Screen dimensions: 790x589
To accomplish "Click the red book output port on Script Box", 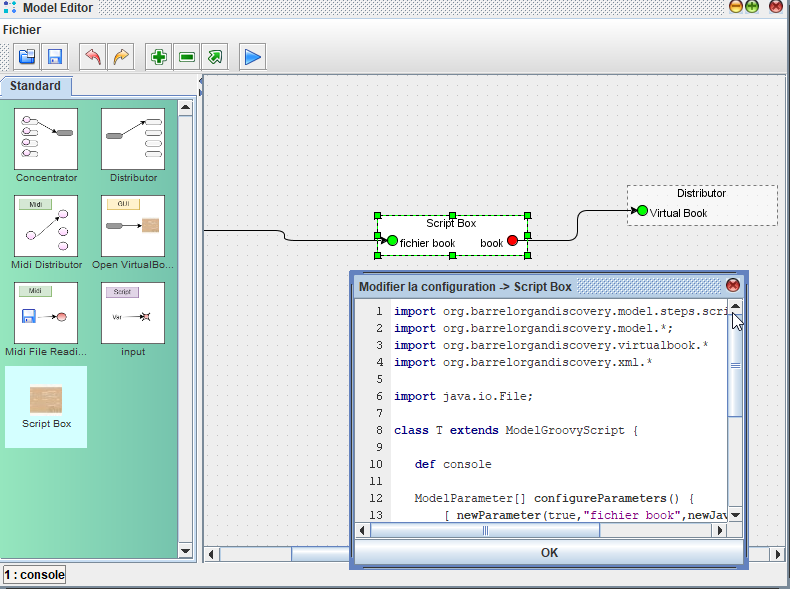I will [513, 241].
